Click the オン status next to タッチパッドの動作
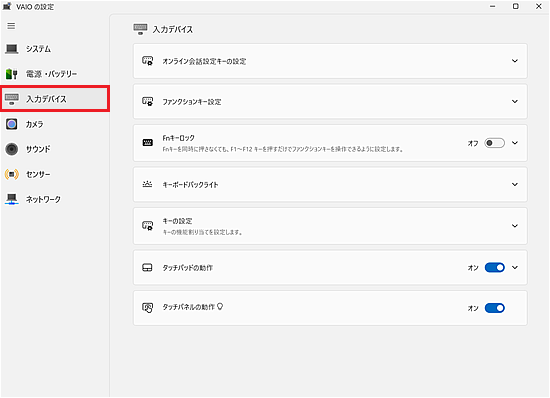550x398 pixels. pyautogui.click(x=473, y=268)
